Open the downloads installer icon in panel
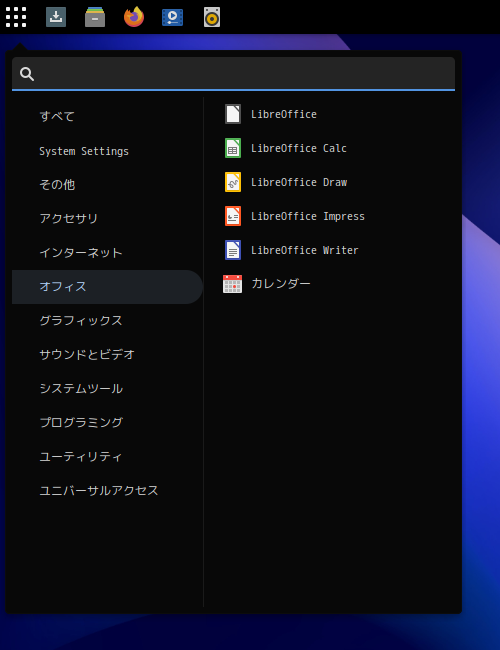 click(x=56, y=17)
